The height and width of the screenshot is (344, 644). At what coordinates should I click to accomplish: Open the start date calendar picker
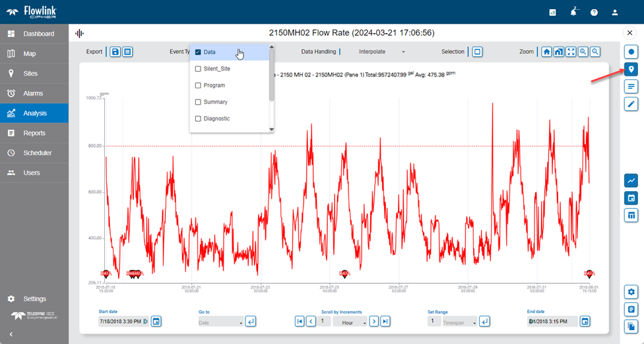point(156,322)
